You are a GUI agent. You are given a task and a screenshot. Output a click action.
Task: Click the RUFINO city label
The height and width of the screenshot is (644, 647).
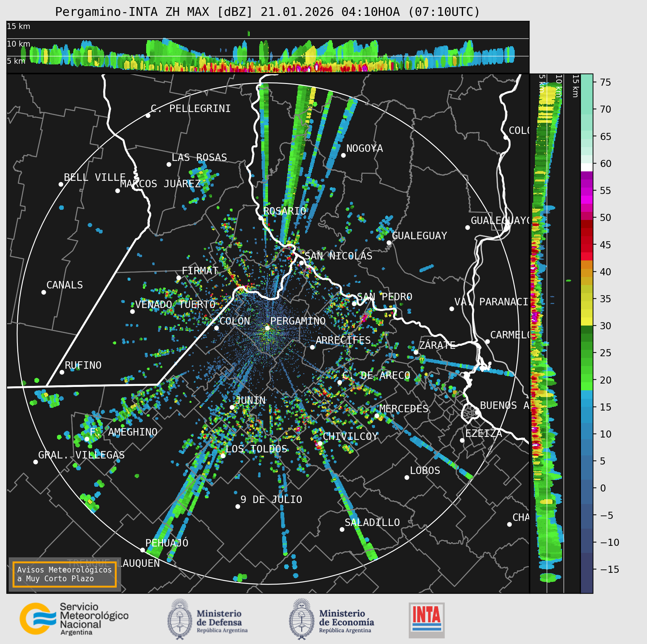click(x=83, y=365)
